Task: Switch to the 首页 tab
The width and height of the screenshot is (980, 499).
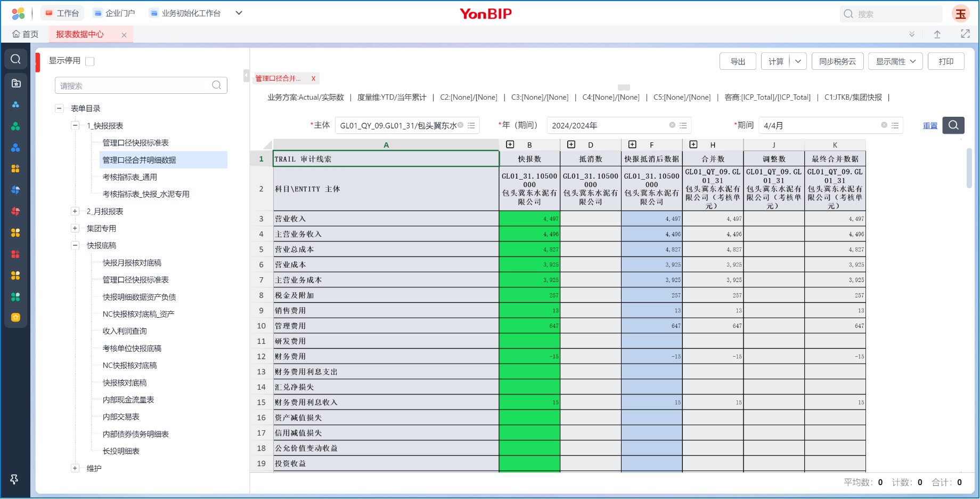Action: (26, 34)
